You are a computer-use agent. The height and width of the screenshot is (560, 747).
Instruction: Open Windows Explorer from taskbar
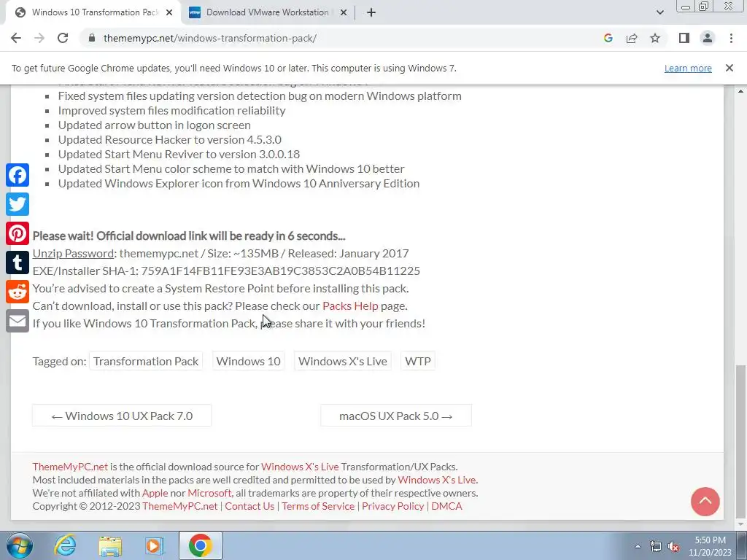click(110, 545)
